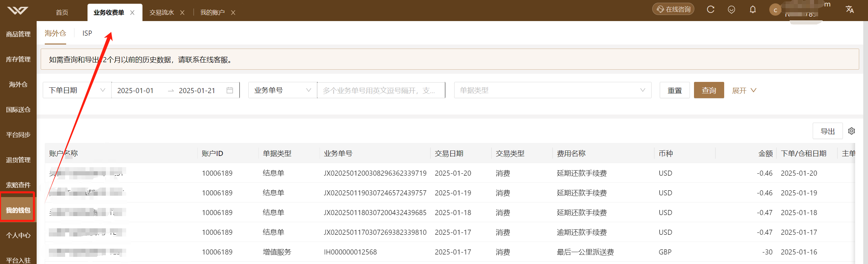Click the 账户ID column header
Image resolution: width=868 pixels, height=264 pixels.
click(x=212, y=154)
